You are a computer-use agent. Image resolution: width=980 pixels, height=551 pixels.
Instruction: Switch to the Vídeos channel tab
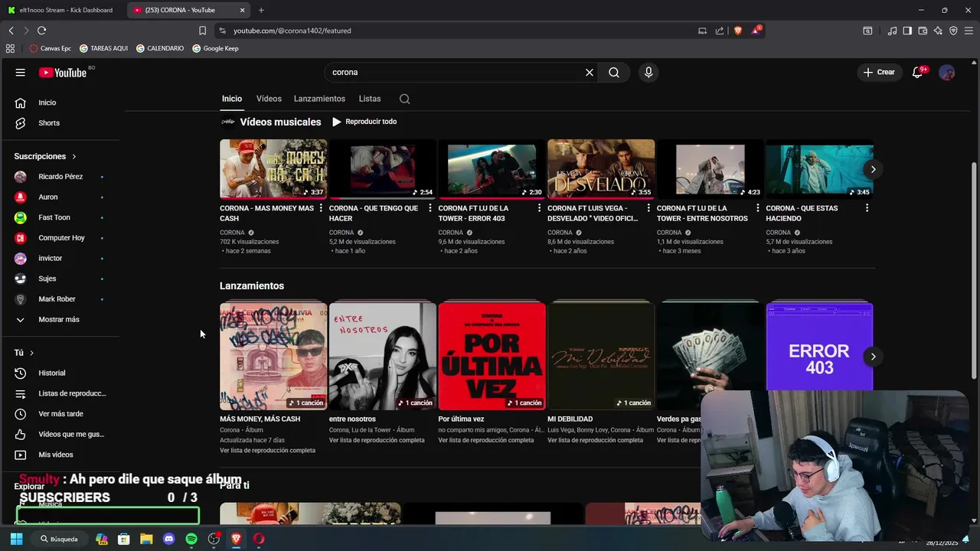pos(269,99)
